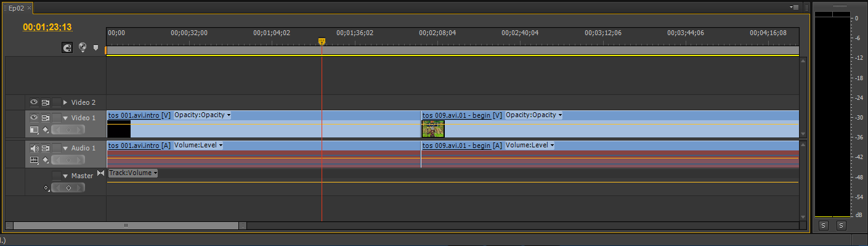Add an unnumbered marker with the marker icon
Image resolution: width=868 pixels, height=246 pixels.
tap(95, 47)
